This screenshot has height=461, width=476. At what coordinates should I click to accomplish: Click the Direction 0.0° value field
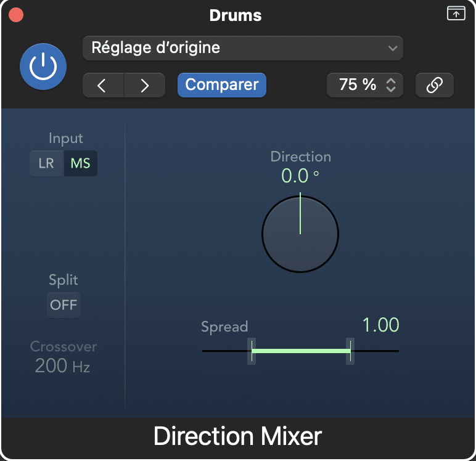click(x=300, y=176)
